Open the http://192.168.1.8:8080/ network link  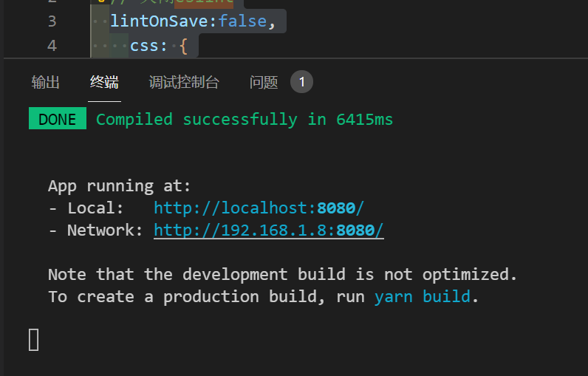pyautogui.click(x=268, y=230)
